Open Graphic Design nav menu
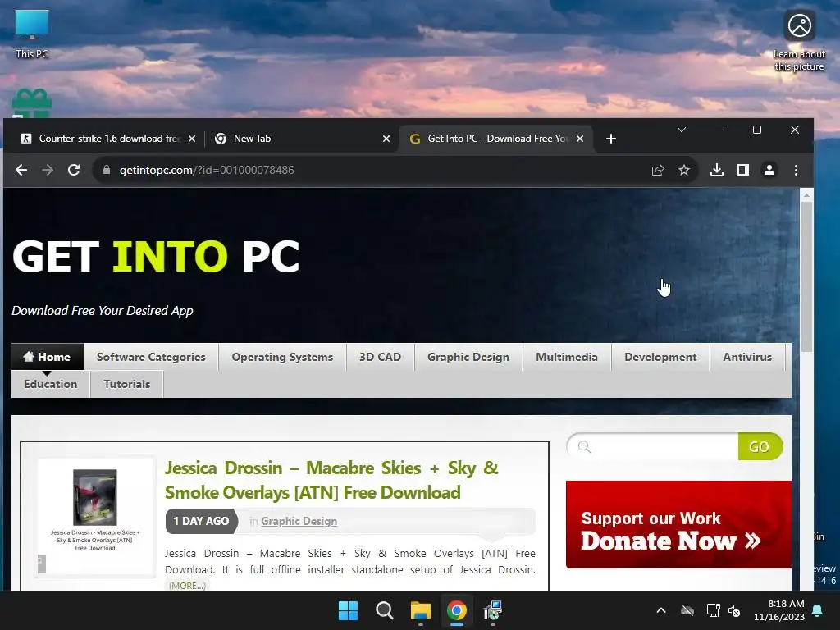This screenshot has width=840, height=630. [x=468, y=357]
